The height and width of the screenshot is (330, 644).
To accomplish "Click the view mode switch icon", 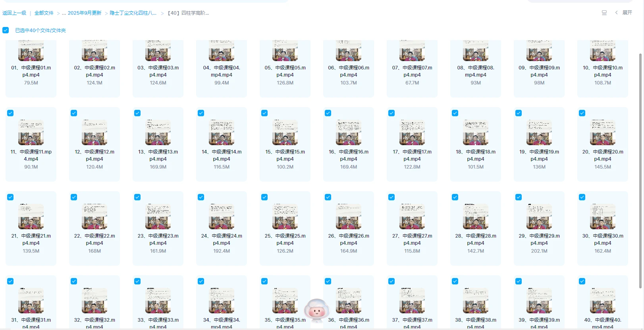I will click(x=604, y=13).
